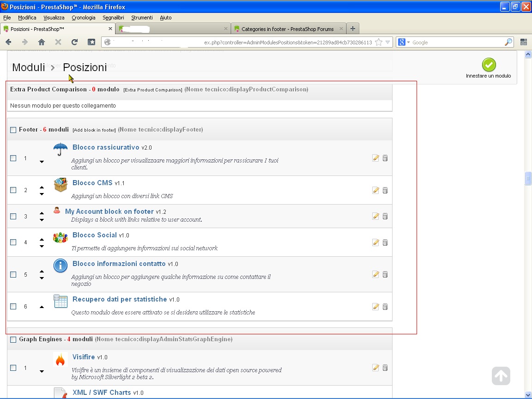532x399 pixels.
Task: Move Blocco CMS down one position
Action: click(42, 194)
